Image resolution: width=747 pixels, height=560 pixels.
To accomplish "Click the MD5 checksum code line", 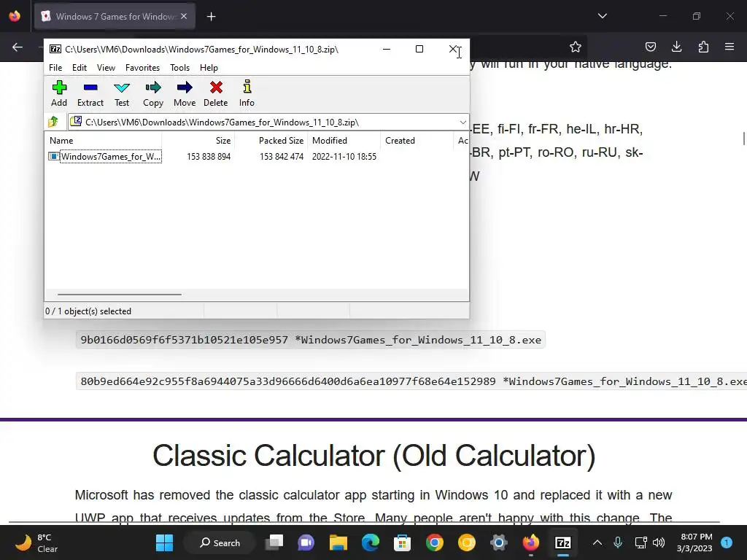I will coord(311,340).
